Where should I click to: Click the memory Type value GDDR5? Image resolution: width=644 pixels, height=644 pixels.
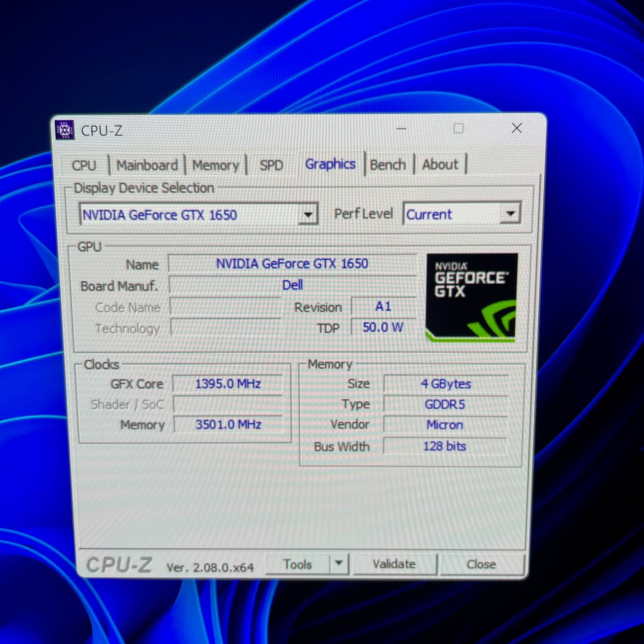pos(445,404)
